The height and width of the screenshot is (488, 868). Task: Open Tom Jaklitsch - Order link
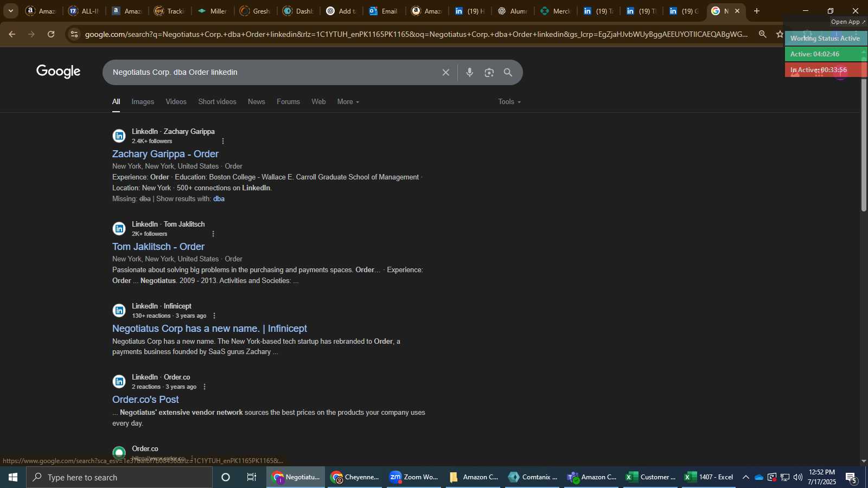[x=158, y=247]
